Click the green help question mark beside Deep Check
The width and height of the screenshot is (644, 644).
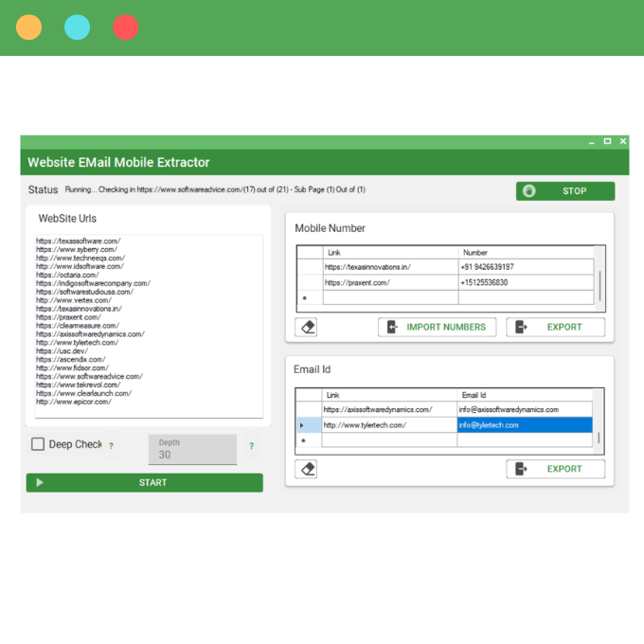111,446
